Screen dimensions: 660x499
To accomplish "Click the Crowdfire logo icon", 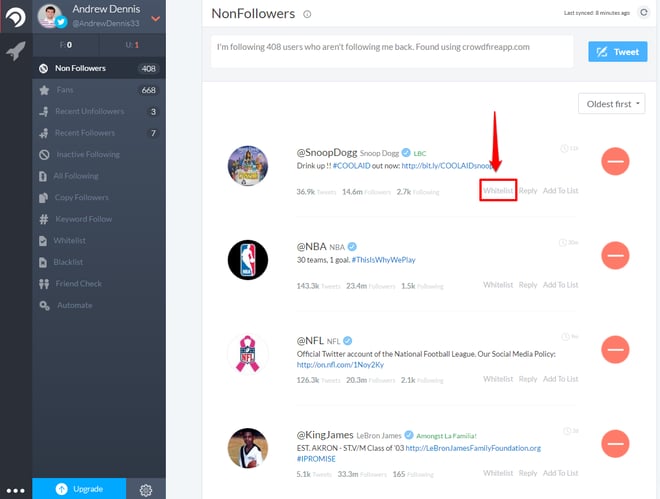I will point(16,17).
